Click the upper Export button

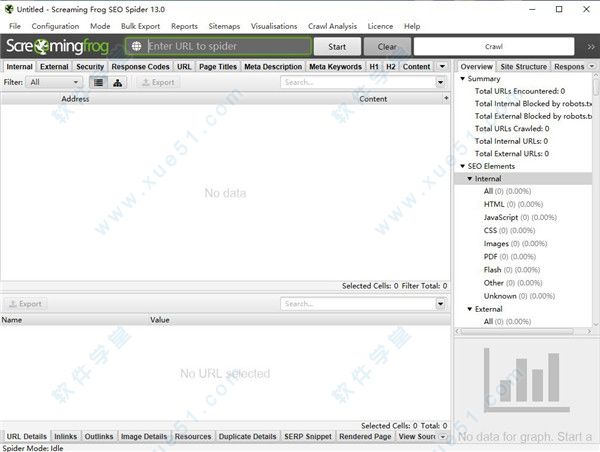click(158, 82)
